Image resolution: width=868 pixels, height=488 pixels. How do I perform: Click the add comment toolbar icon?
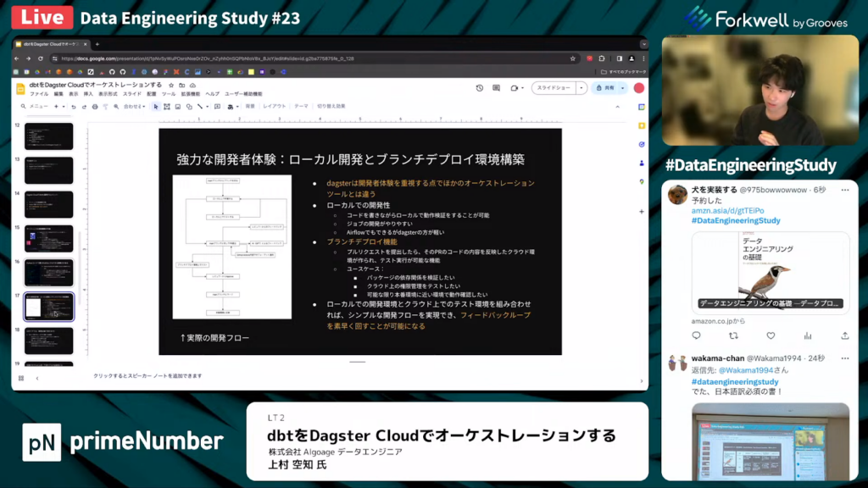pos(217,107)
